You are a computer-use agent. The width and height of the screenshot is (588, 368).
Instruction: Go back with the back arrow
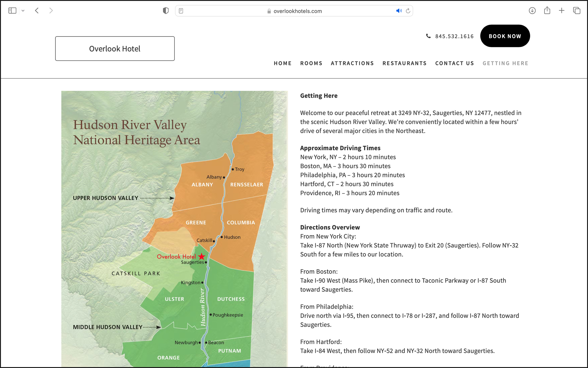point(37,11)
